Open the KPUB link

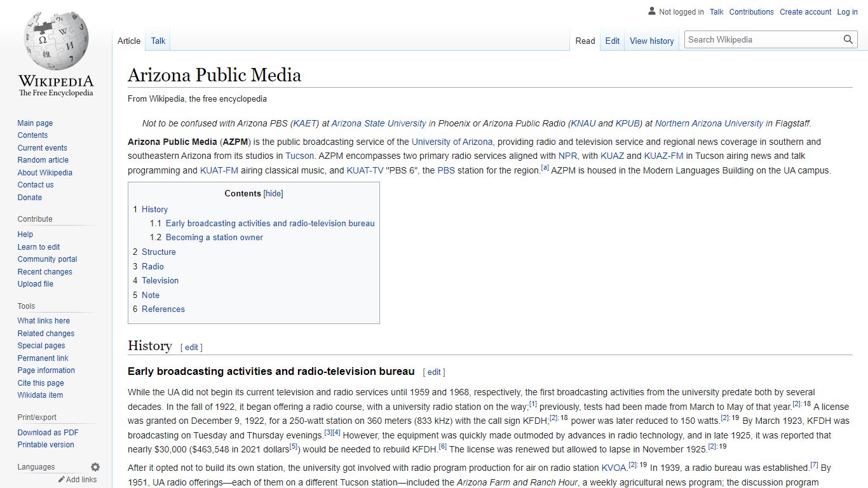[628, 123]
